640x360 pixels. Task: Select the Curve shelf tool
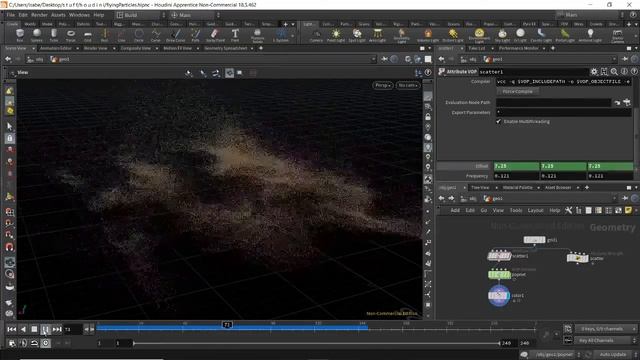(x=156, y=35)
